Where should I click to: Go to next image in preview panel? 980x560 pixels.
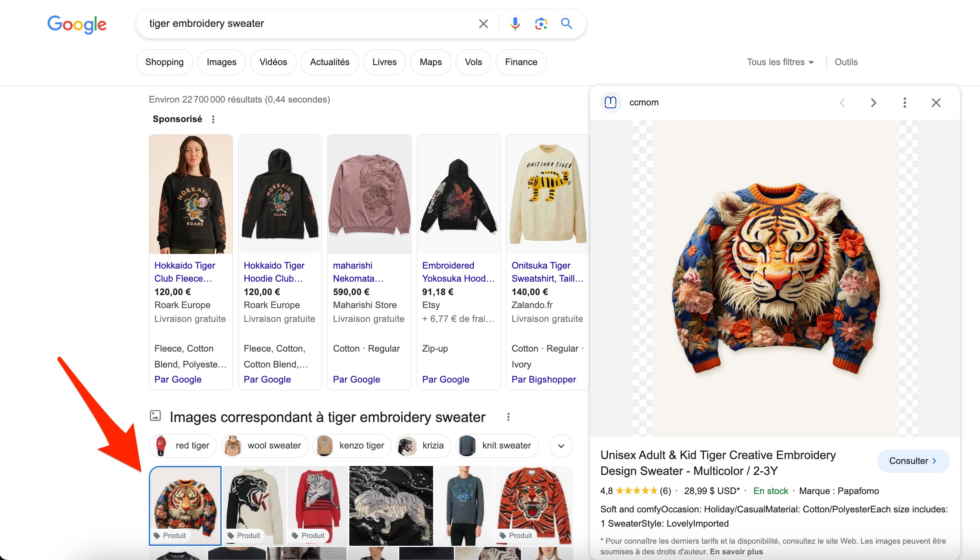(873, 103)
